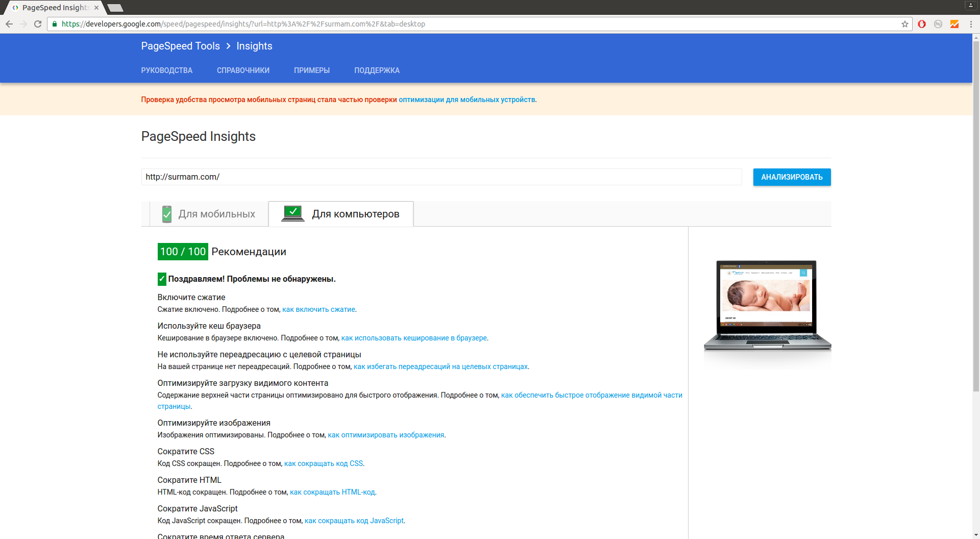
Task: Click the Insights breadcrumb link
Action: tap(254, 46)
